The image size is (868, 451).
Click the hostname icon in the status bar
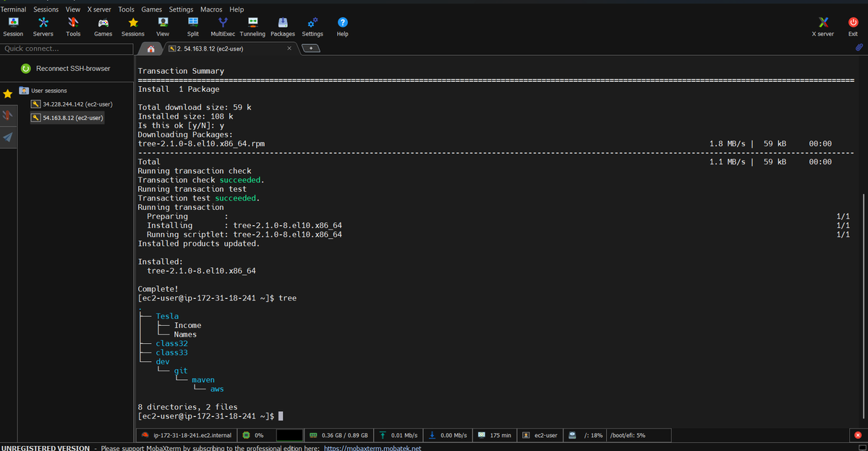[x=145, y=435]
